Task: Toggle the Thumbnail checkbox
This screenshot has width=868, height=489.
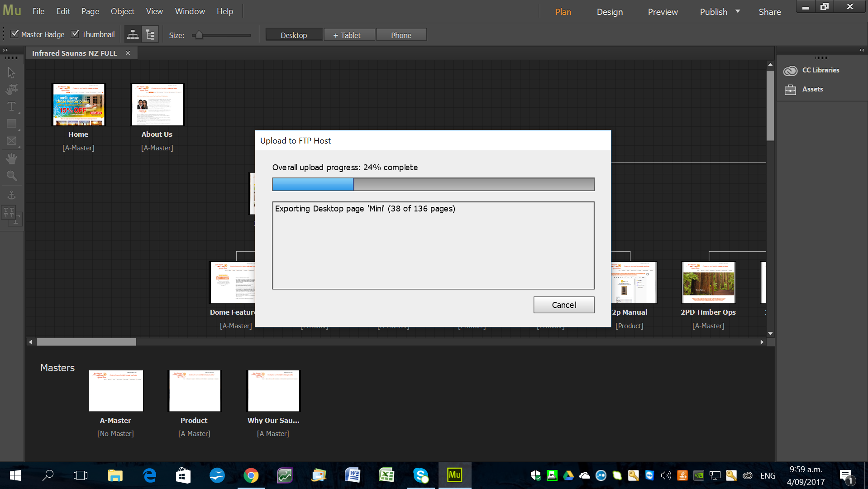Action: 75,34
